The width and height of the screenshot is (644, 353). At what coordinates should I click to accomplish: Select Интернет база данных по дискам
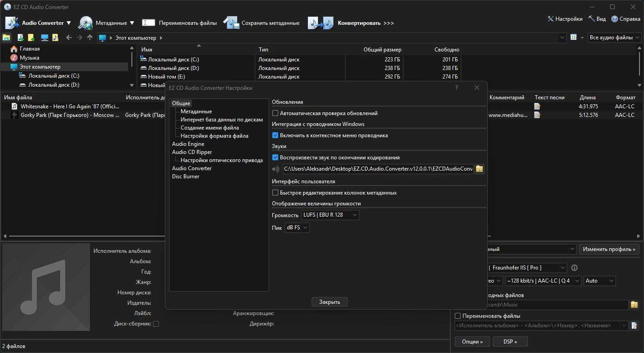click(222, 120)
